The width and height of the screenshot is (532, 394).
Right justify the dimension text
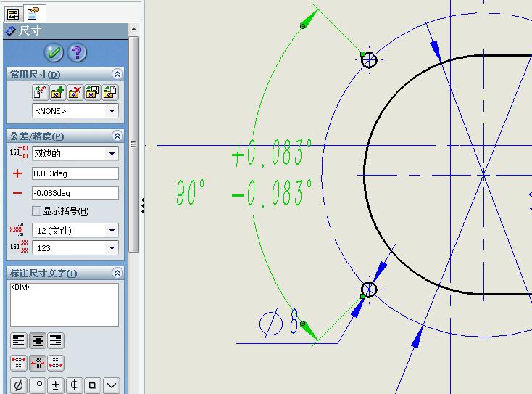[56, 341]
